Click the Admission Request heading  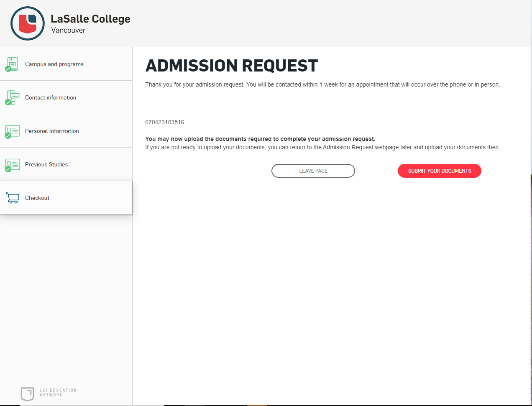(232, 66)
